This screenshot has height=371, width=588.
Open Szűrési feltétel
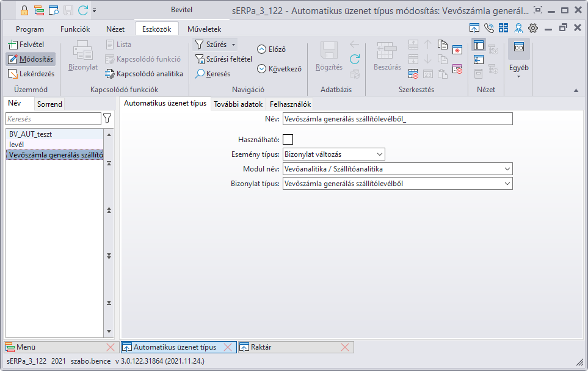click(x=224, y=59)
